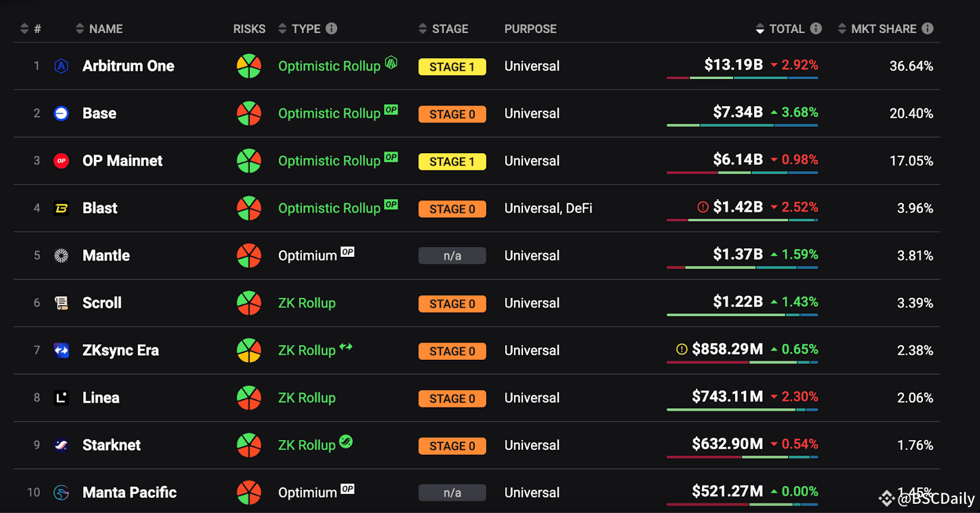
Task: Sort the table by NAME column
Action: (x=105, y=29)
